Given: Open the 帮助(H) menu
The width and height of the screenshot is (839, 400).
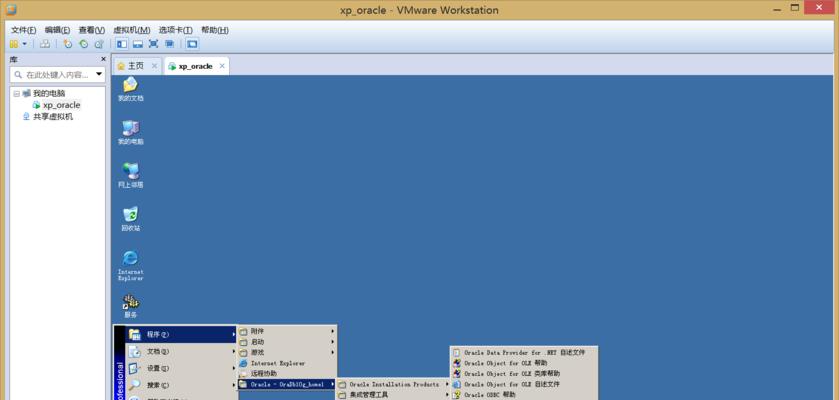Looking at the screenshot, I should (215, 30).
